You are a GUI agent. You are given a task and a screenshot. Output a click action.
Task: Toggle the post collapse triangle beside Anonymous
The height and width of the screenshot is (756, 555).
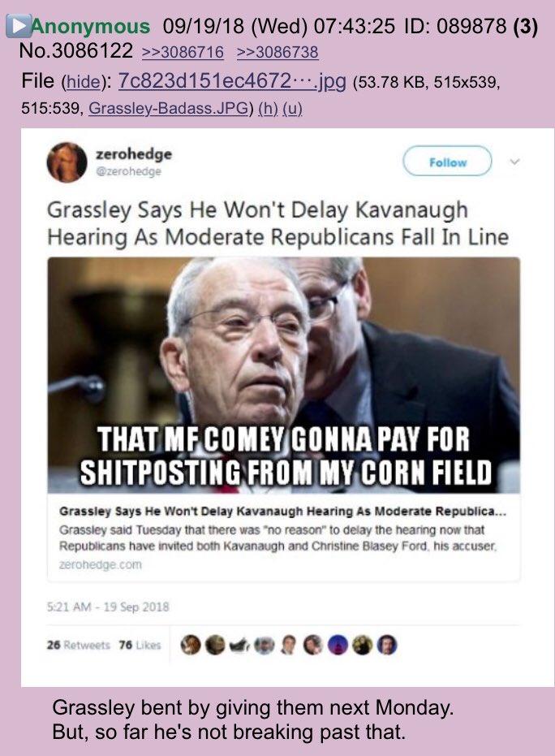(19, 27)
